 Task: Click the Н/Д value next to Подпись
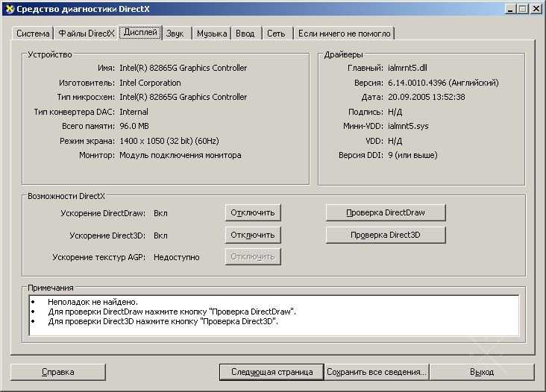point(395,112)
